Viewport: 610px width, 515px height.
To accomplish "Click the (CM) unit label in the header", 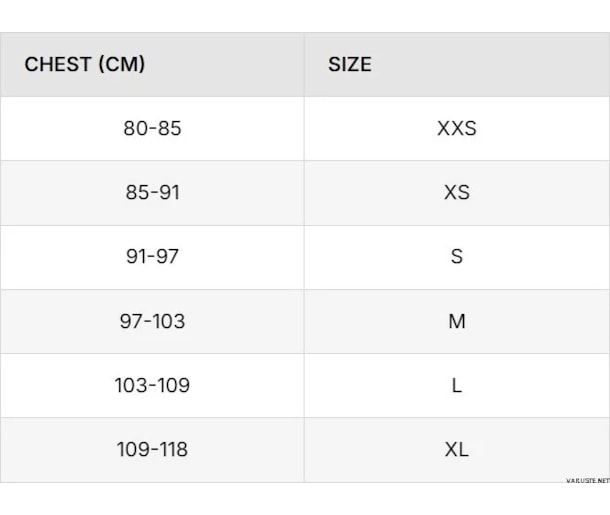I will [122, 64].
